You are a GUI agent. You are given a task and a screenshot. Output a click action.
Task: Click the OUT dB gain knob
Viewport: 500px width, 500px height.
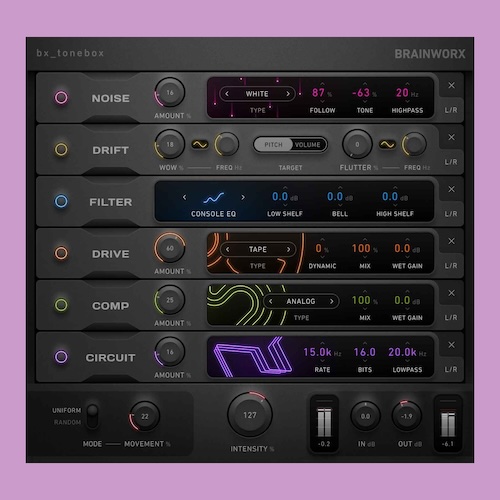[x=407, y=416]
